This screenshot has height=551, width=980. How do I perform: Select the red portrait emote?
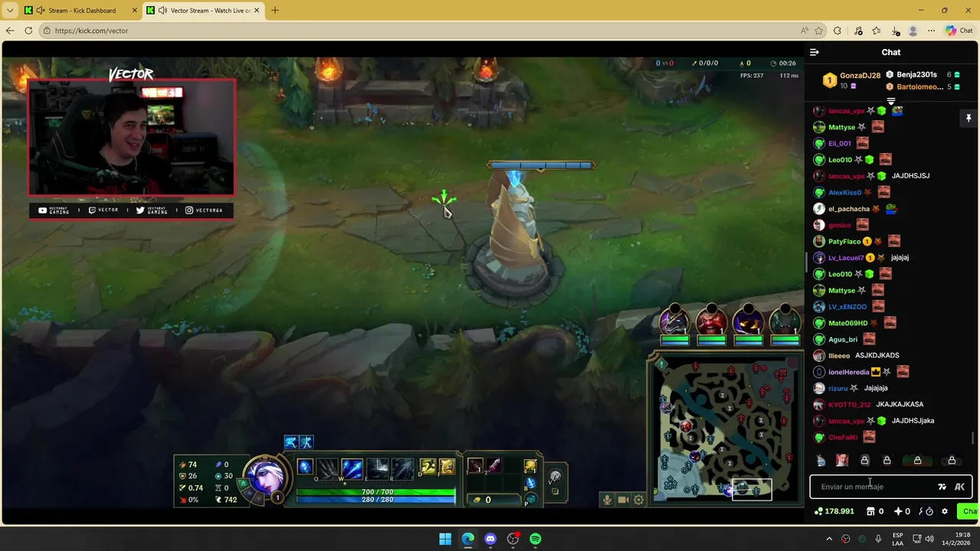coord(842,461)
